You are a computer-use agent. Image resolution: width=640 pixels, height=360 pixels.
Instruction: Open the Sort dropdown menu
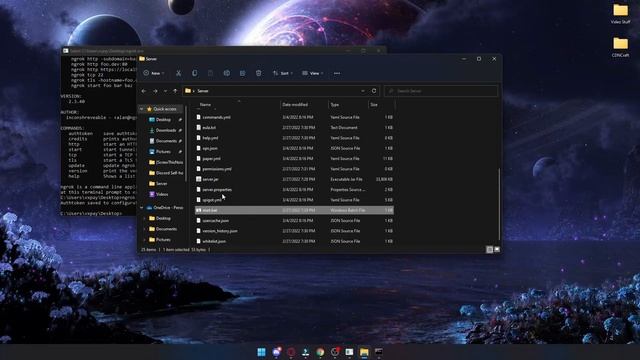click(x=283, y=73)
